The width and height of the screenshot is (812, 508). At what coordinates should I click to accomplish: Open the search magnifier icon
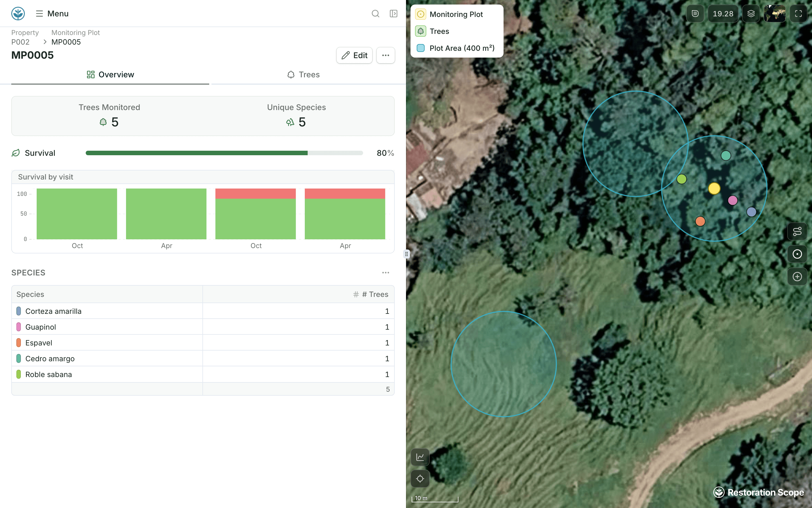coord(376,14)
